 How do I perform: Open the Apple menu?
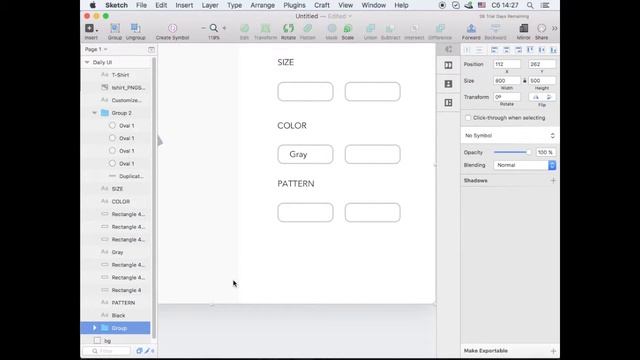(93, 5)
